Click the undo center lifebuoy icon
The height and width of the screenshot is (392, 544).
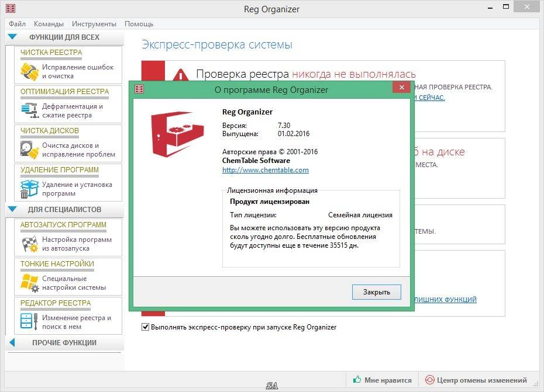[429, 380]
